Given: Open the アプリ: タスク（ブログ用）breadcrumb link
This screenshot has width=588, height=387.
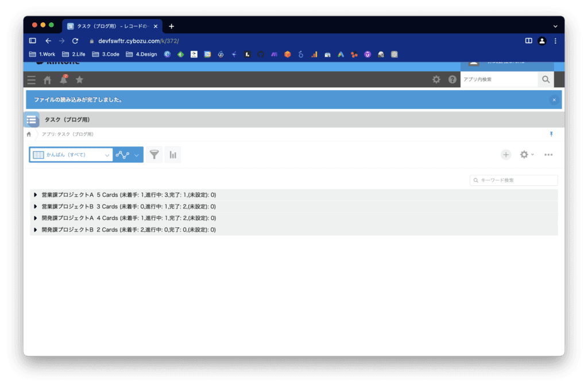Looking at the screenshot, I should (68, 134).
